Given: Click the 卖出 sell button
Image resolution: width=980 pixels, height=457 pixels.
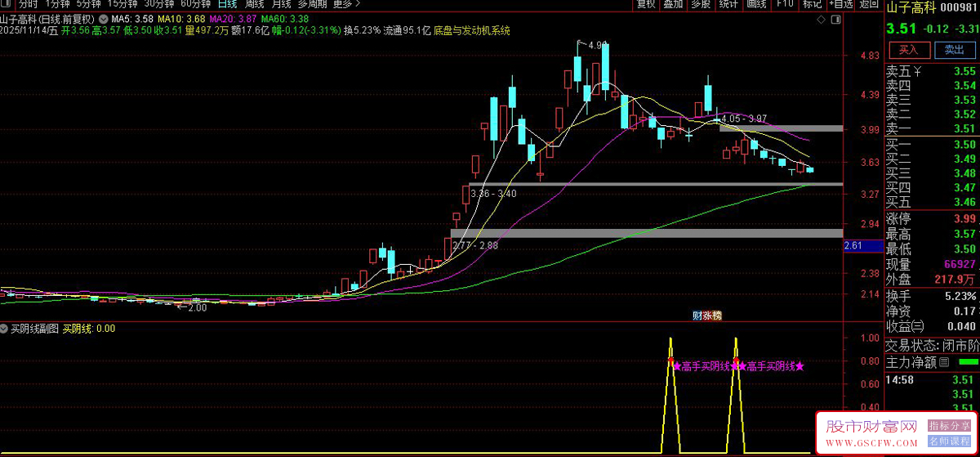Looking at the screenshot, I should [x=954, y=49].
